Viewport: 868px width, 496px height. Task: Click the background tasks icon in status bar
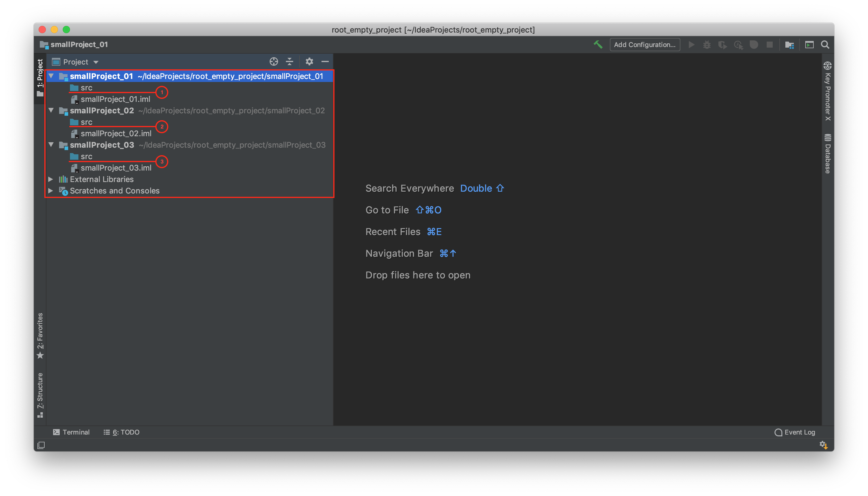coord(823,445)
